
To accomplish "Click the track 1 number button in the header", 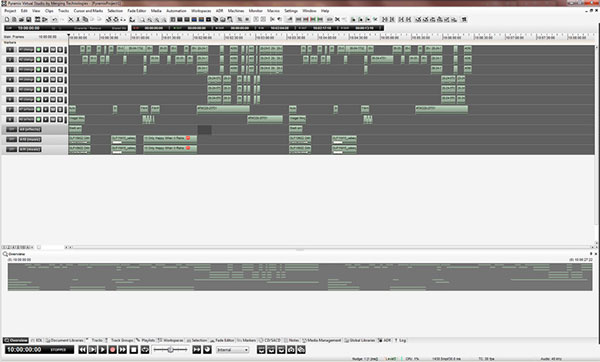I will point(10,50).
